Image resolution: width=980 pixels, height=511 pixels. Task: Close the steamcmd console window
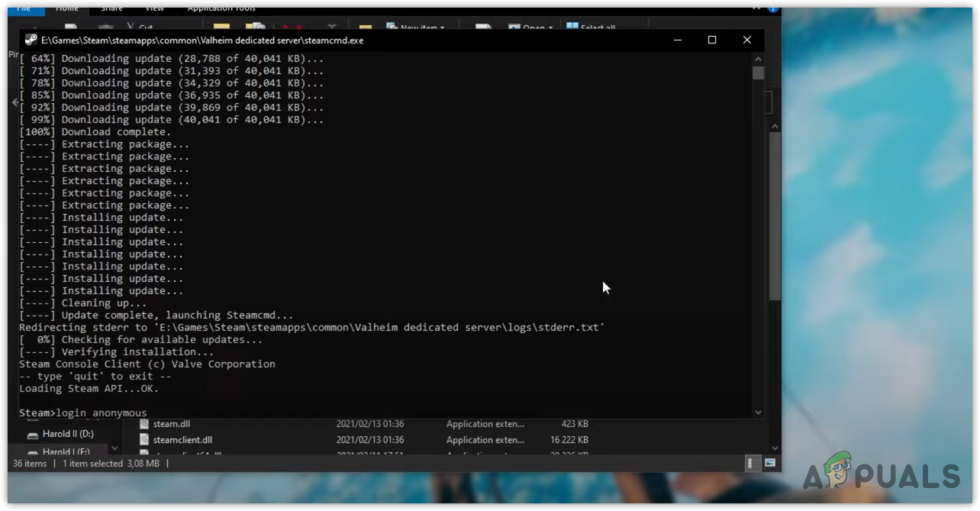pos(747,40)
